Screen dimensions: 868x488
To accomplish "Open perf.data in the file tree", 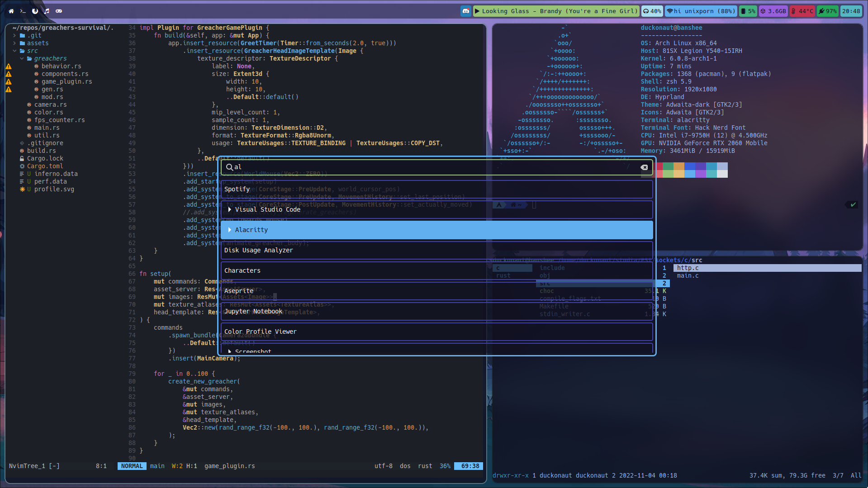I will point(51,181).
